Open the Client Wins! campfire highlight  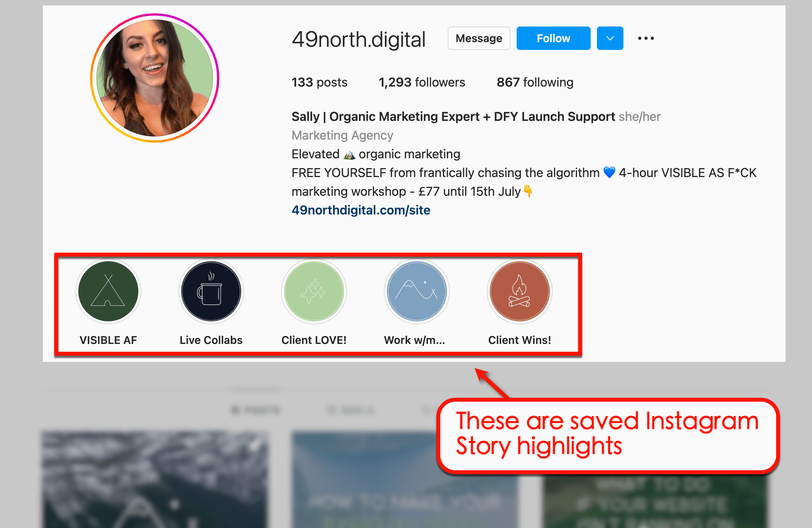520,291
